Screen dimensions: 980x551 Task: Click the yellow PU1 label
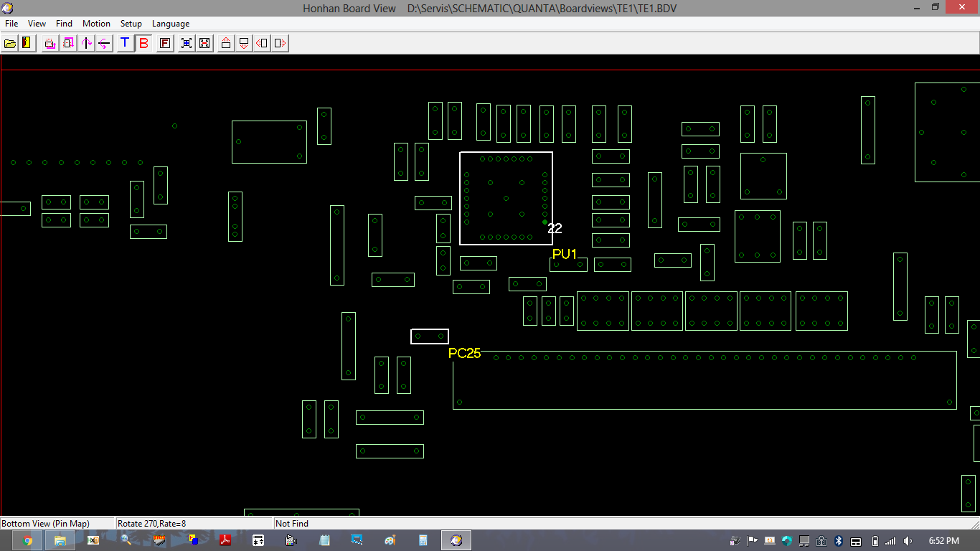point(565,255)
